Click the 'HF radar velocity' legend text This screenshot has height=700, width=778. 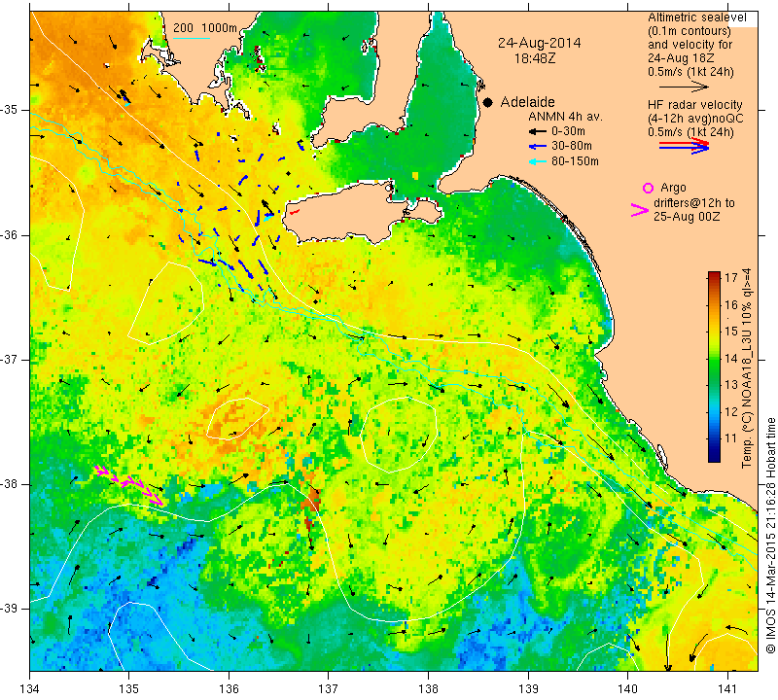(x=695, y=105)
